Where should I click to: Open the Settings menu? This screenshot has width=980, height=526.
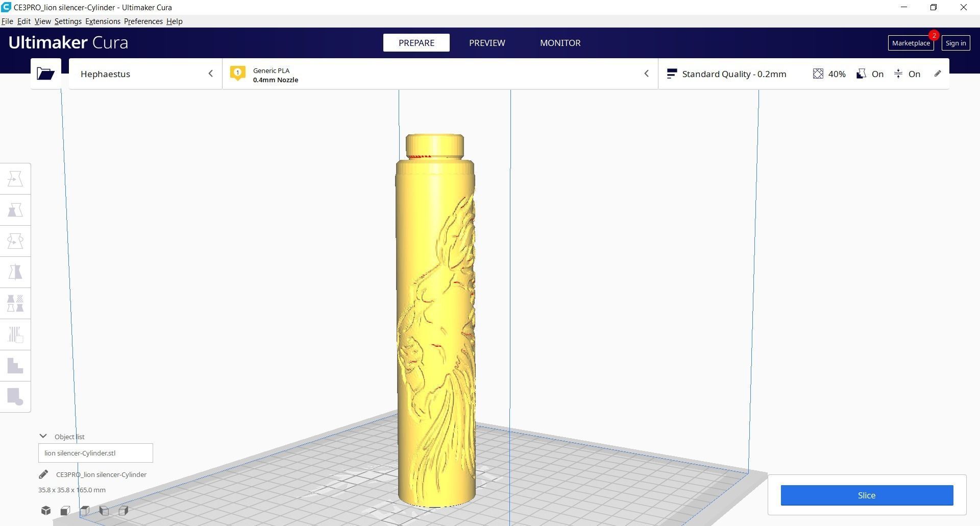(x=68, y=21)
